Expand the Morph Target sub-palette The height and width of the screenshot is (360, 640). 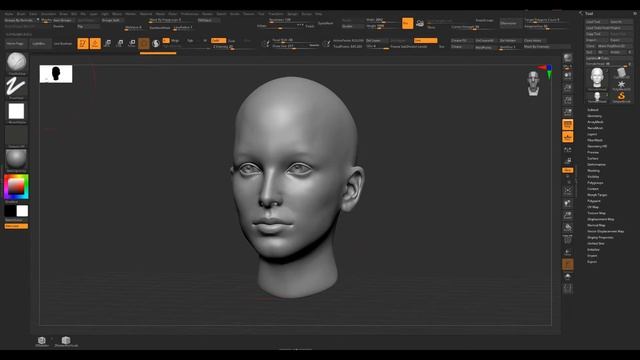(x=597, y=195)
